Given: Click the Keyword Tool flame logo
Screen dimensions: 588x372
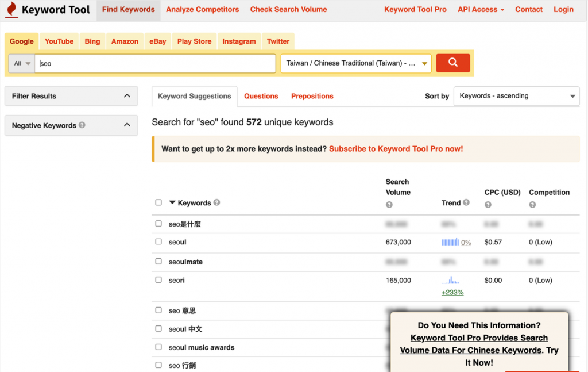Looking at the screenshot, I should pyautogui.click(x=12, y=9).
